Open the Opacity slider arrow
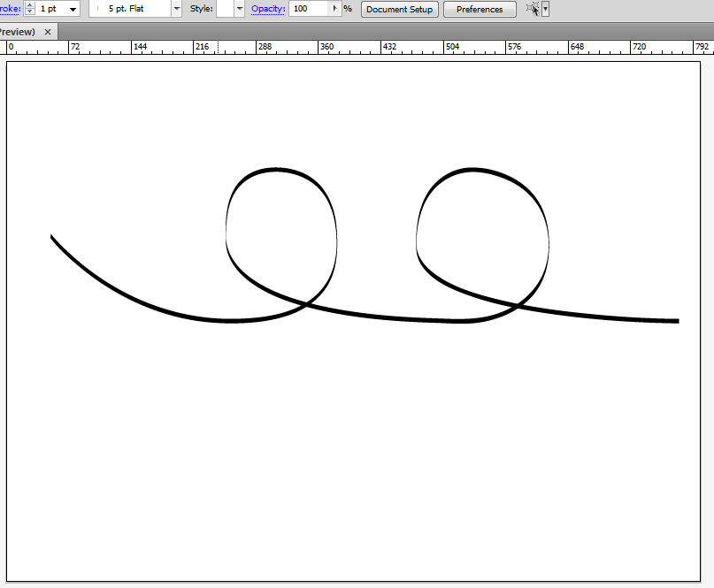This screenshot has height=588, width=714. (334, 9)
